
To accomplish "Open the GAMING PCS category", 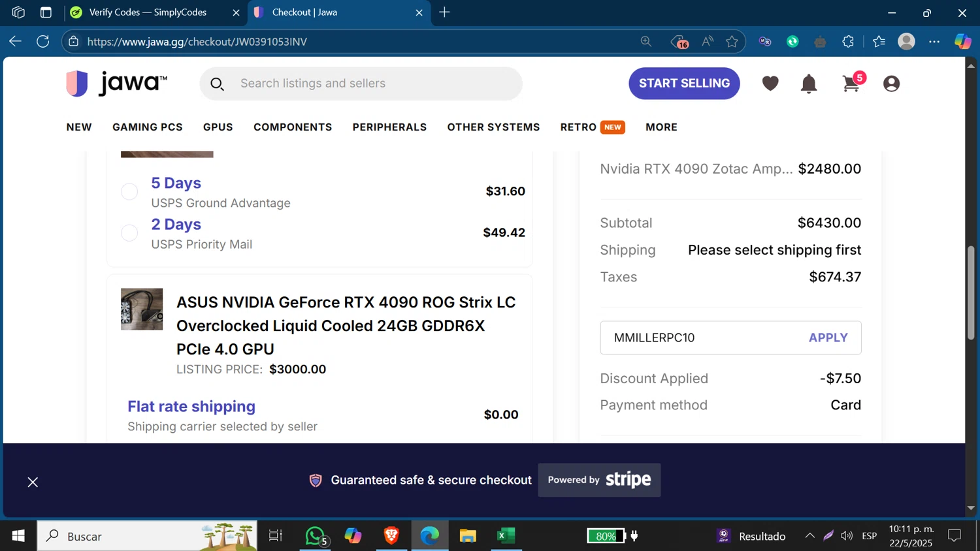I will [x=148, y=127].
